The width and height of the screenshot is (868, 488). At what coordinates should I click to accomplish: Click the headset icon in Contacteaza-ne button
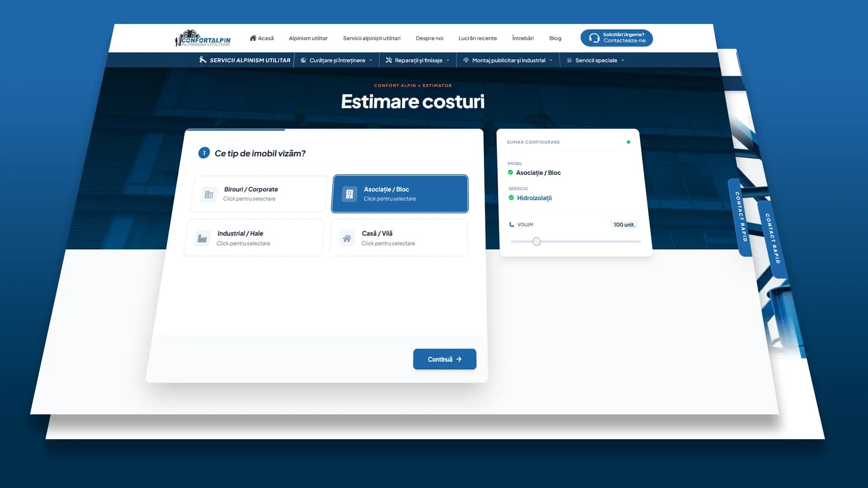coord(594,38)
